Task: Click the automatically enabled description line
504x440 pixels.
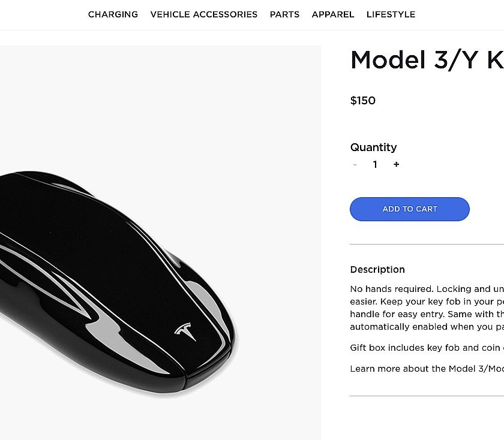Action: point(427,327)
